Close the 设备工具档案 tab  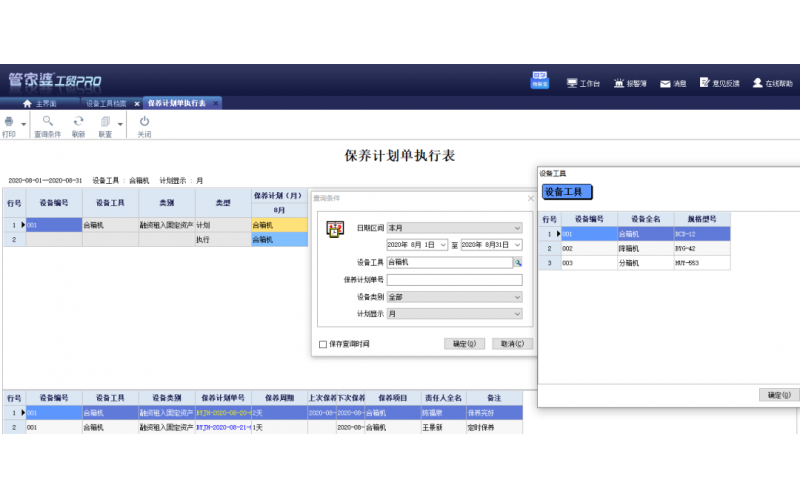point(137,104)
